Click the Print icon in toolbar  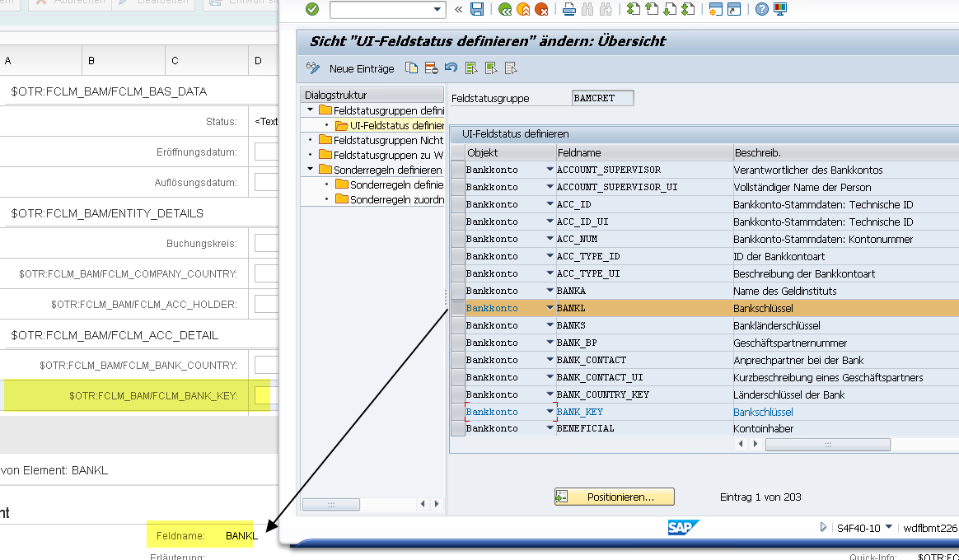568,10
